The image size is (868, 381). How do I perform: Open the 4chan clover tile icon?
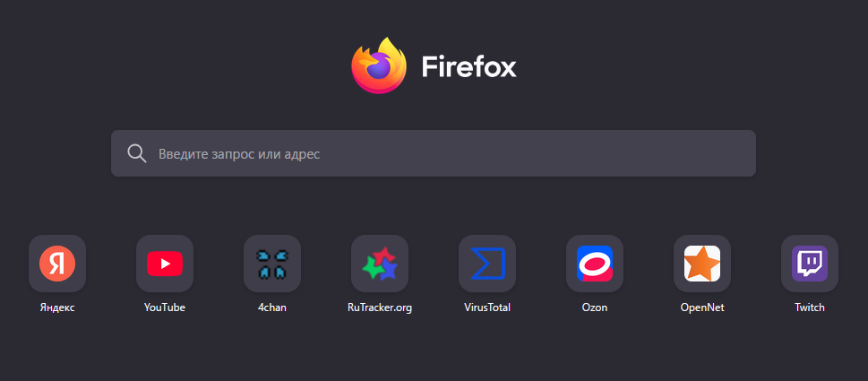(x=272, y=264)
